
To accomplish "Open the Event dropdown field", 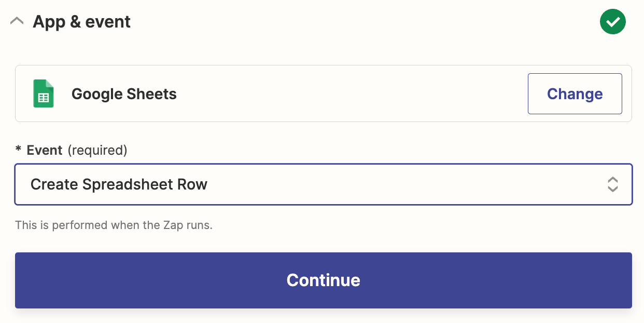I will pyautogui.click(x=323, y=184).
